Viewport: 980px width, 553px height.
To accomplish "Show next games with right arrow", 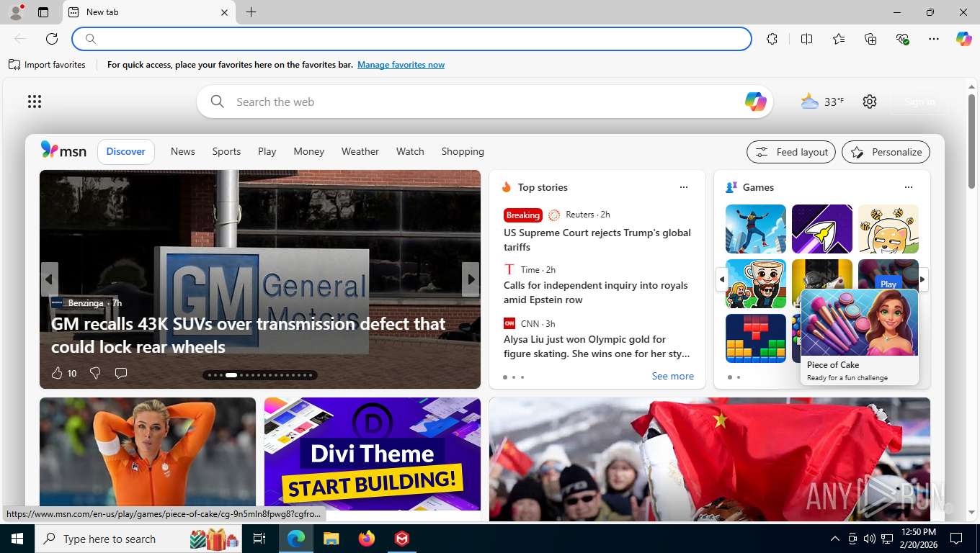I will point(922,279).
